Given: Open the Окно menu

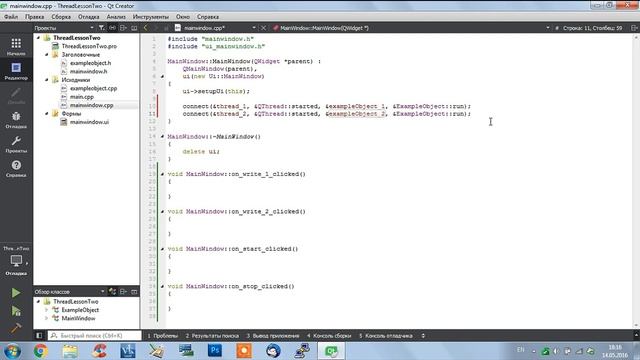Looking at the screenshot, I should click(183, 17).
